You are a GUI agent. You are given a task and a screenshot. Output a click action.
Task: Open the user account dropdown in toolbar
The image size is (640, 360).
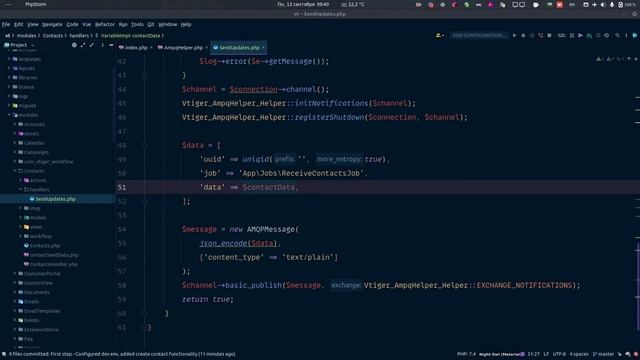[440, 36]
